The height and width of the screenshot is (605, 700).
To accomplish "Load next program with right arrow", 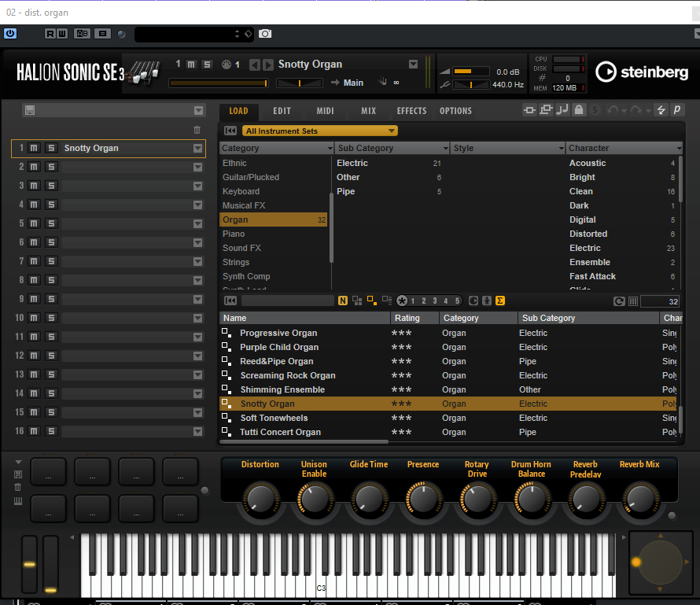I will pos(268,65).
